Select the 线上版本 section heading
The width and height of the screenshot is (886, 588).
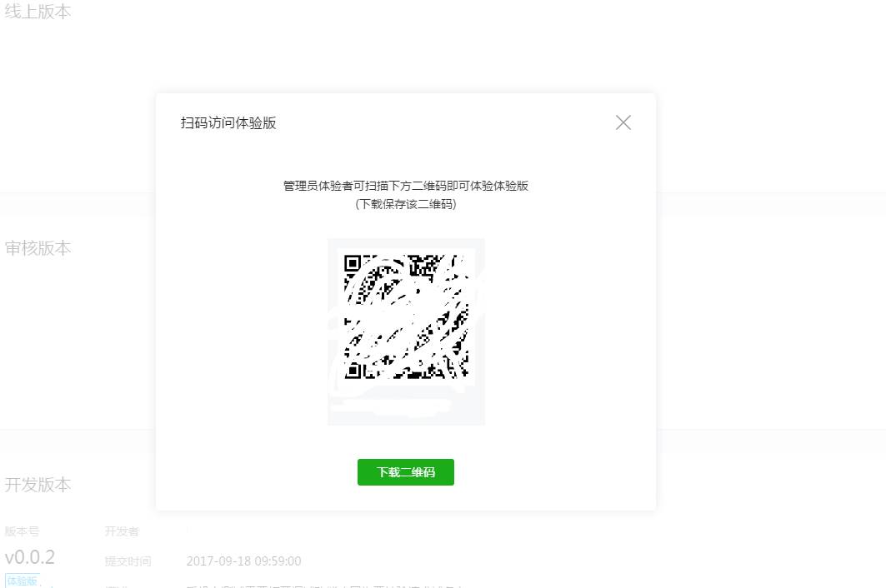click(x=38, y=11)
